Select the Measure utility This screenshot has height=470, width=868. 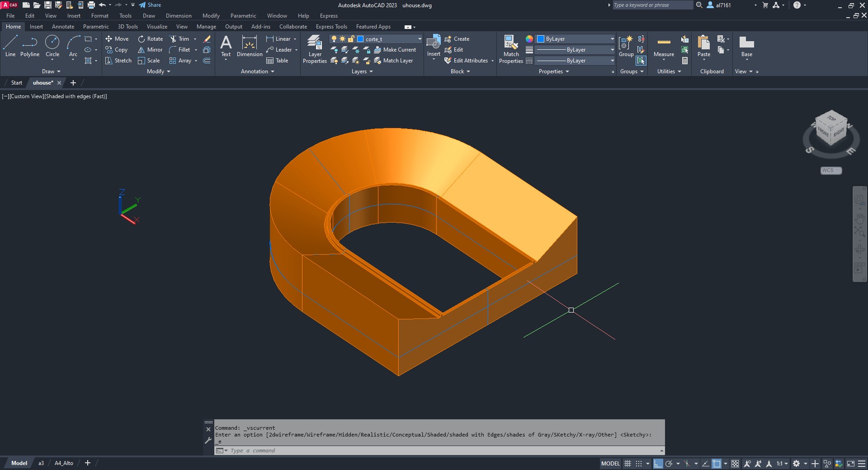point(664,46)
